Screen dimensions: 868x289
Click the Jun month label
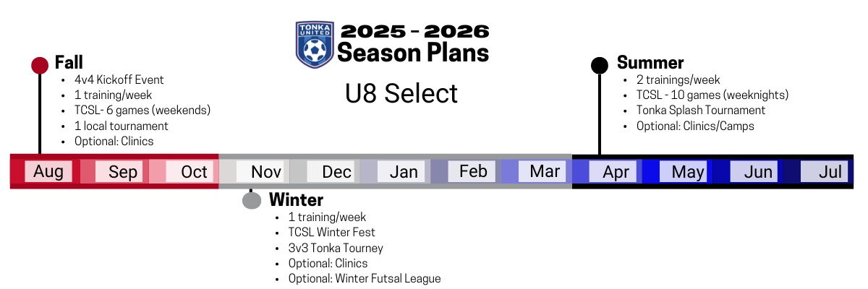click(x=758, y=172)
